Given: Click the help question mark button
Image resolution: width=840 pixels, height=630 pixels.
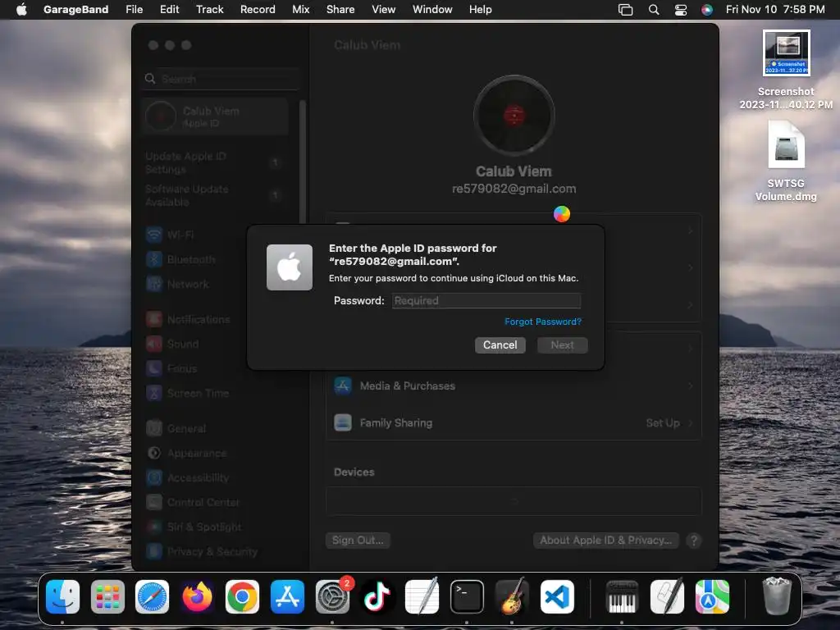Looking at the screenshot, I should click(694, 541).
